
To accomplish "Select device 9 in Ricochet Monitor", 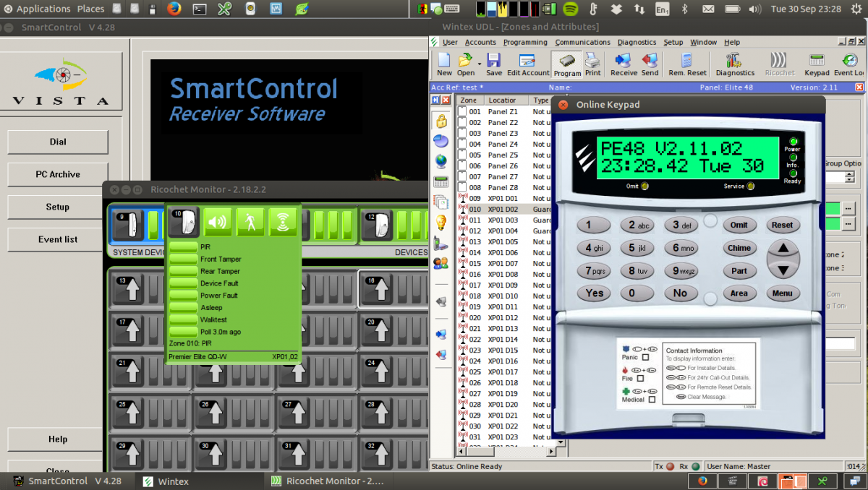I will point(128,225).
